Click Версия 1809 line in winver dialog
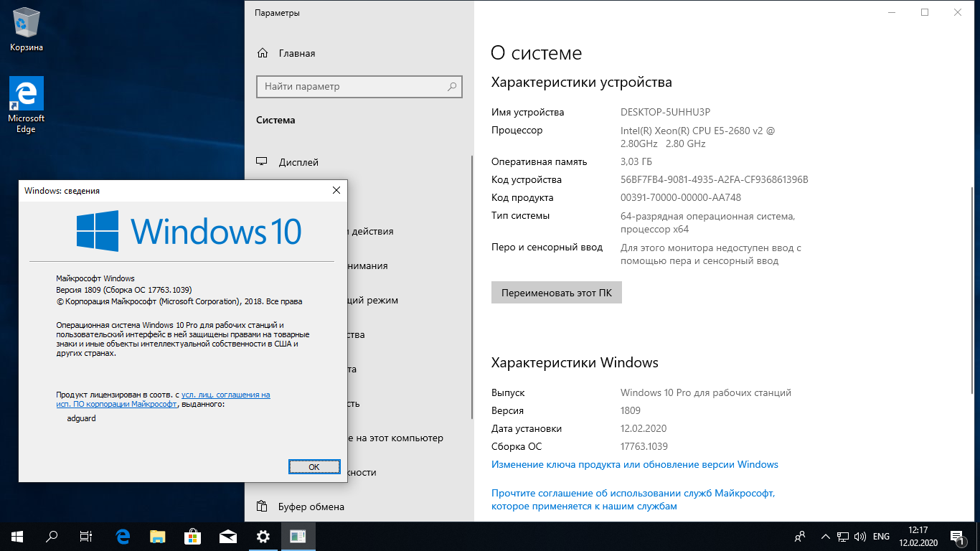 [124, 290]
